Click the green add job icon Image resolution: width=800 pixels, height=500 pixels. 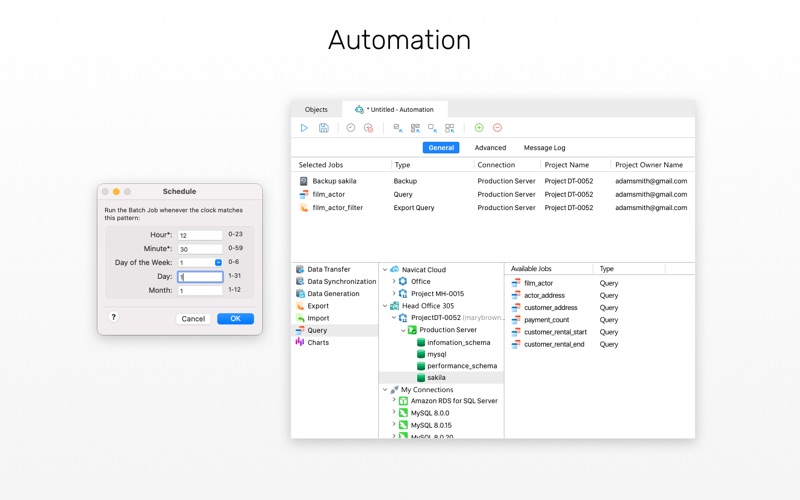click(479, 128)
